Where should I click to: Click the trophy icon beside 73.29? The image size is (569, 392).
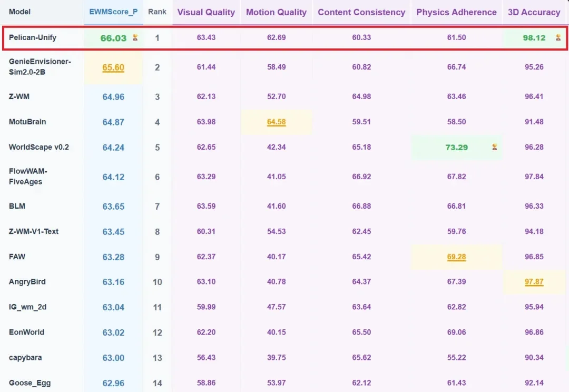pos(494,147)
